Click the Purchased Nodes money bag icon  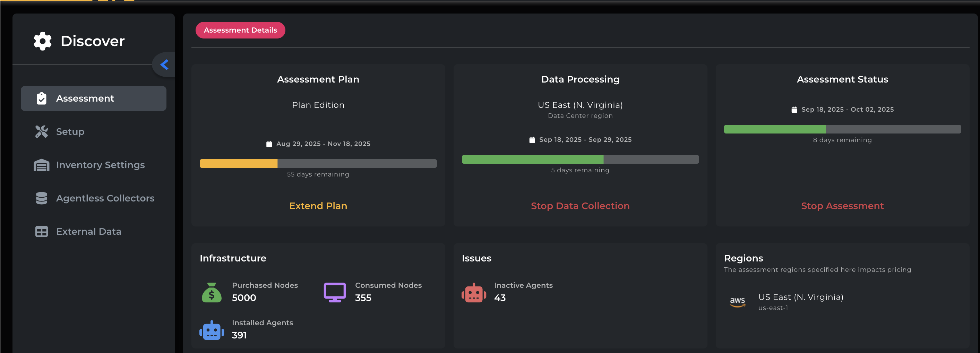pos(212,293)
